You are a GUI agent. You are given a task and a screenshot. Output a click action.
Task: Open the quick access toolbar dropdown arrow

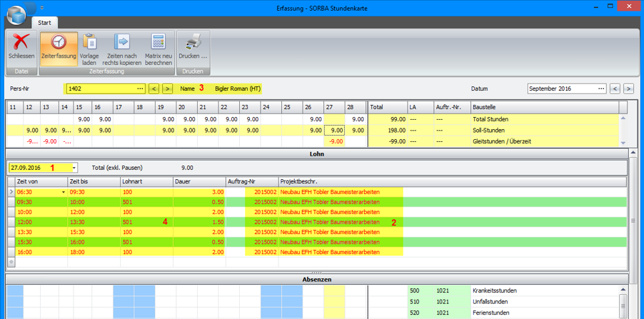pyautogui.click(x=42, y=8)
